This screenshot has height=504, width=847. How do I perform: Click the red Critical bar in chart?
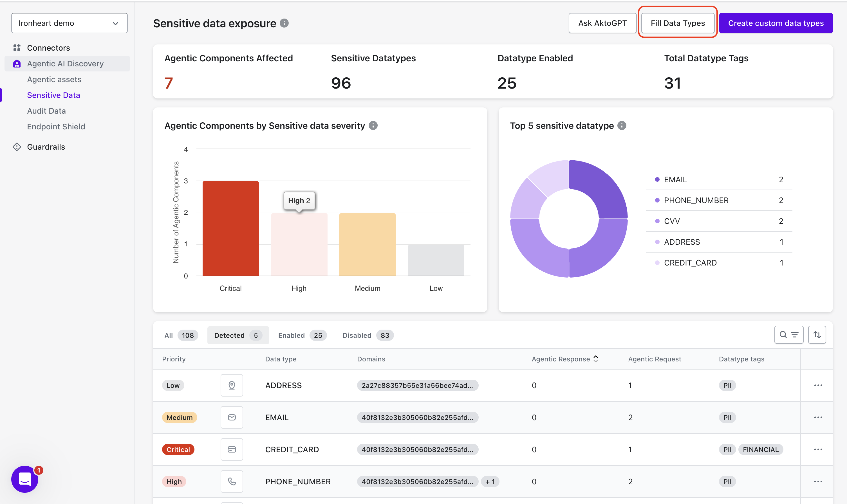(x=230, y=228)
